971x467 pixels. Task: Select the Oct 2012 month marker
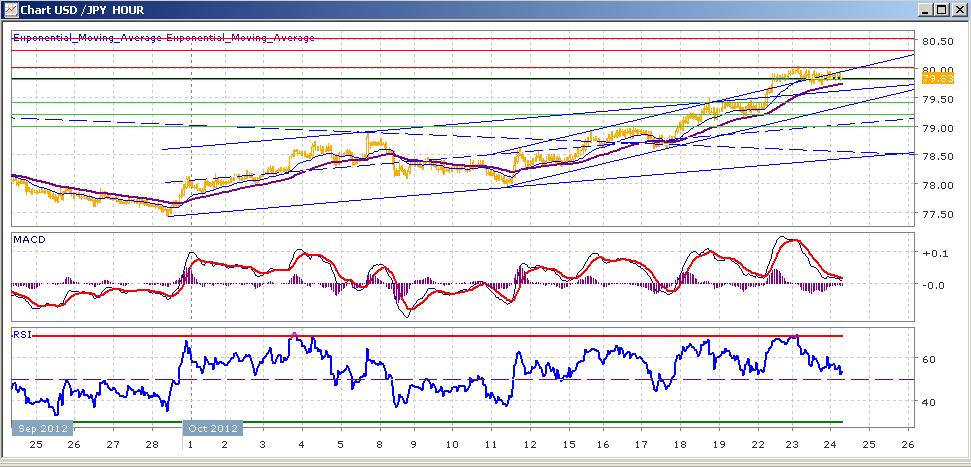[x=212, y=429]
